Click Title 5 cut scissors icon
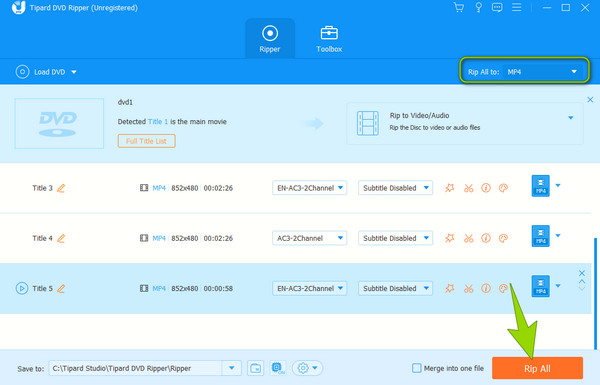 468,288
